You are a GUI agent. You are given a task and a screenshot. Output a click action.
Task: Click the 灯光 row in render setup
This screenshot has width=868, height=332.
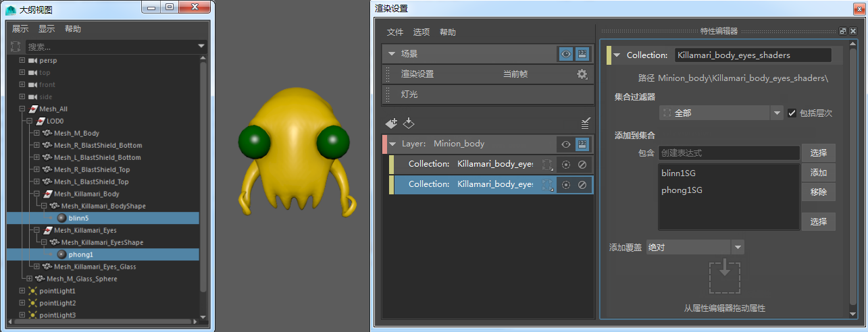pos(488,94)
